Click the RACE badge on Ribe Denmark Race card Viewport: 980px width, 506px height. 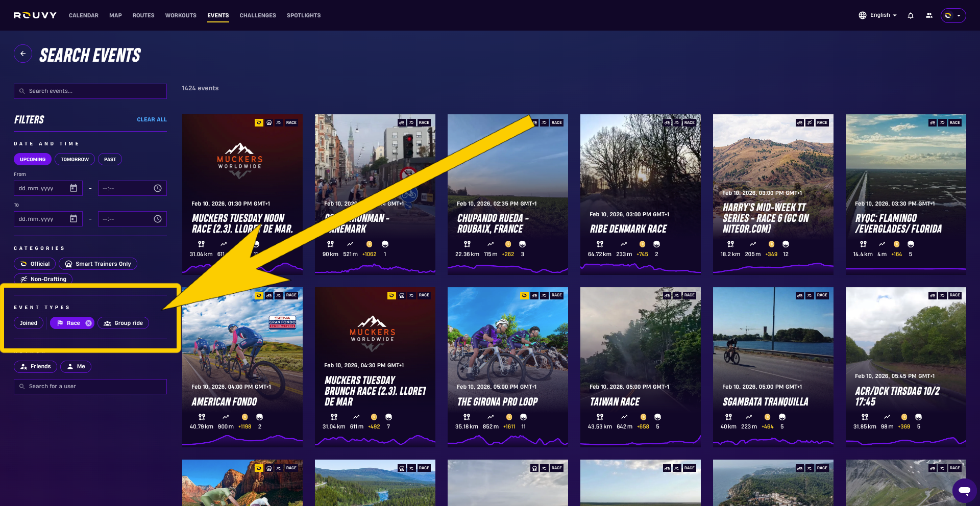[x=689, y=122]
